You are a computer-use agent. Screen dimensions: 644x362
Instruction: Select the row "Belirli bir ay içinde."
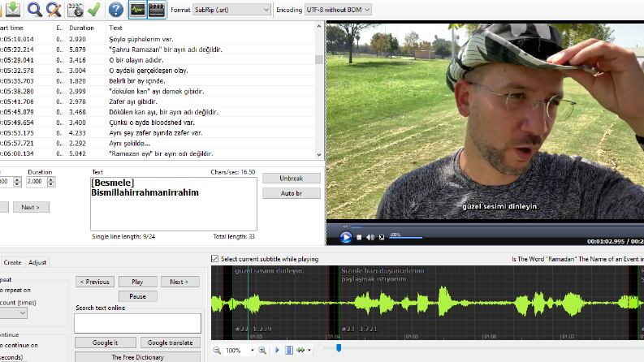pyautogui.click(x=158, y=81)
